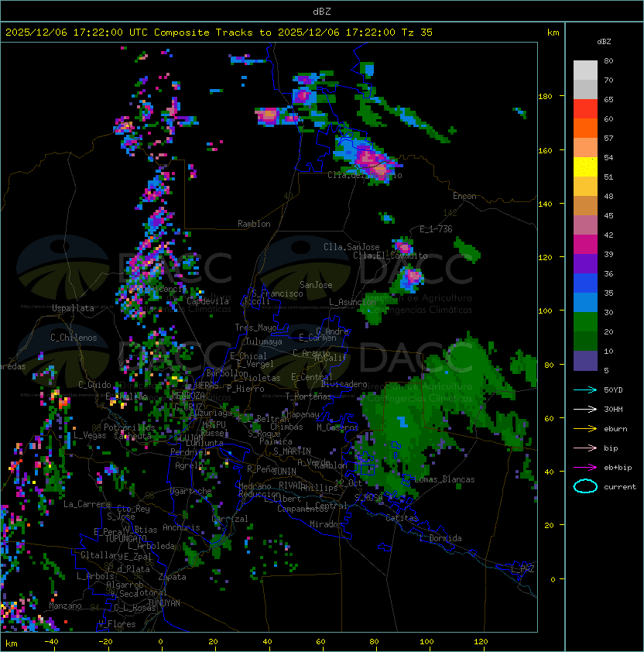The height and width of the screenshot is (652, 644).
Task: Click the yellow eburn arrow in legend
Action: coord(585,429)
